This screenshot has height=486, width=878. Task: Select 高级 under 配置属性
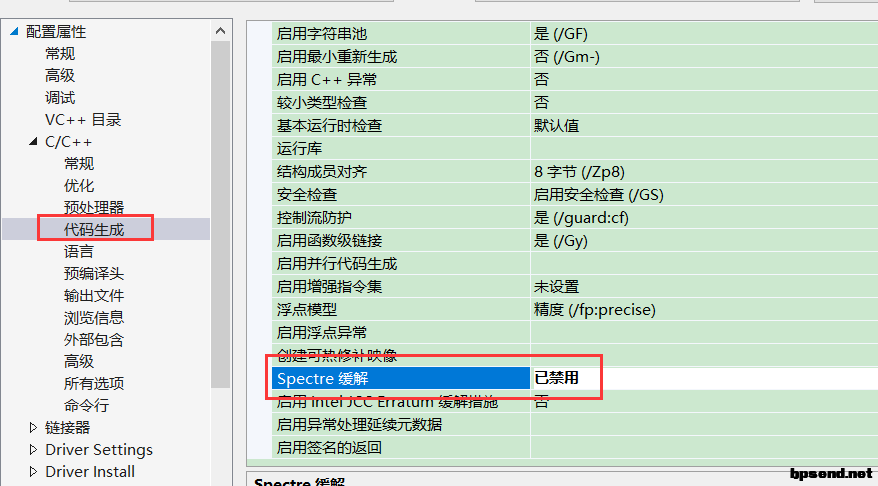pyautogui.click(x=60, y=76)
